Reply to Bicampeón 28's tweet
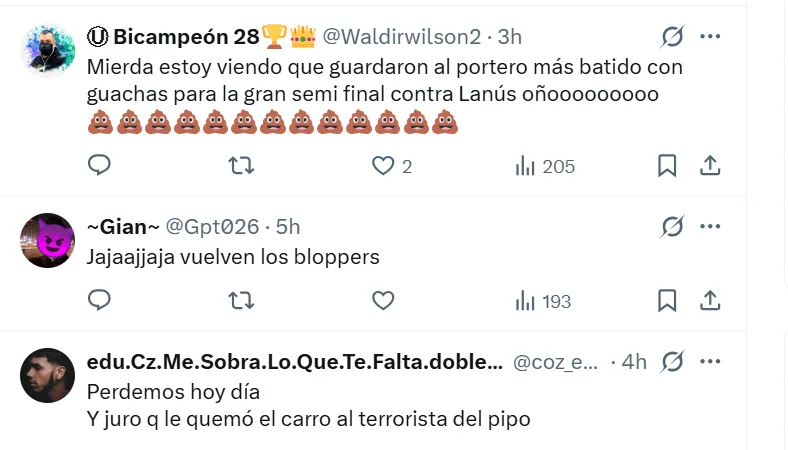788x450 pixels. (99, 165)
